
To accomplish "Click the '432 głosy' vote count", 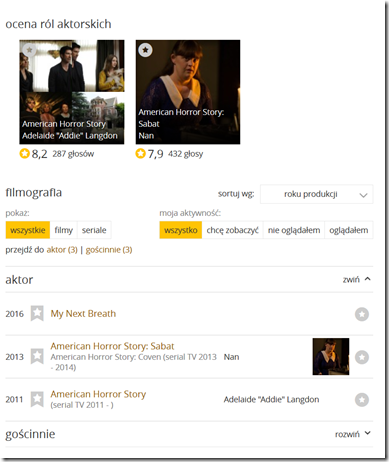I will [x=185, y=154].
